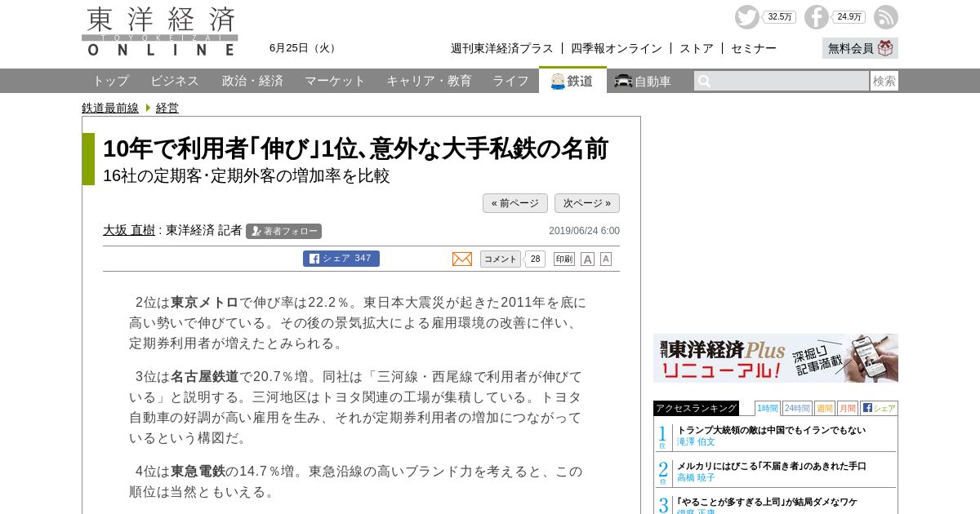Open ranking article メルカリにはびこる「不届き者」のあきれた手口

point(772,466)
